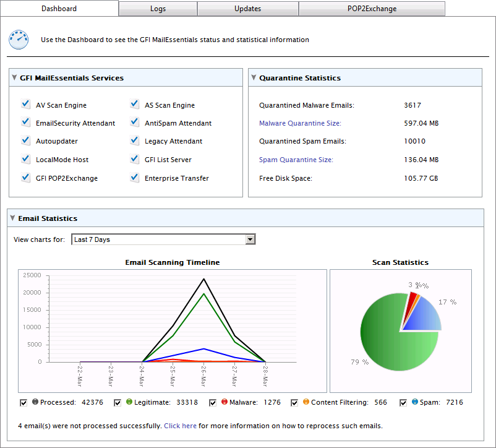Click the Processed count 42376
The height and width of the screenshot is (448, 496).
[x=92, y=402]
